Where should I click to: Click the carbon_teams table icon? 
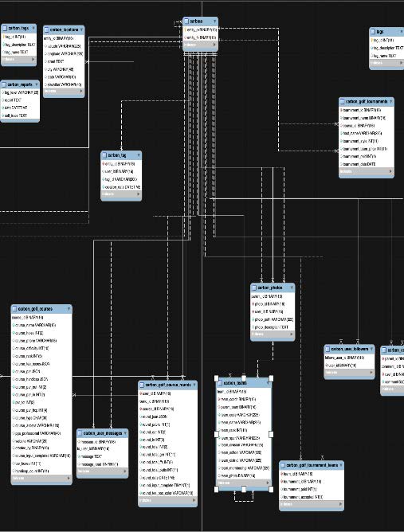(x=221, y=383)
